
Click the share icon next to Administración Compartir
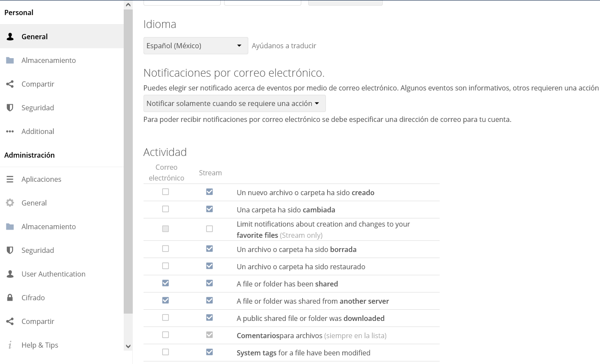coord(10,321)
